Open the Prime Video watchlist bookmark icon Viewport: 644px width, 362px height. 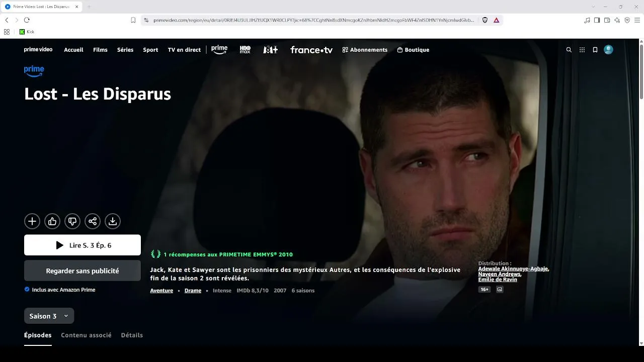click(x=595, y=50)
